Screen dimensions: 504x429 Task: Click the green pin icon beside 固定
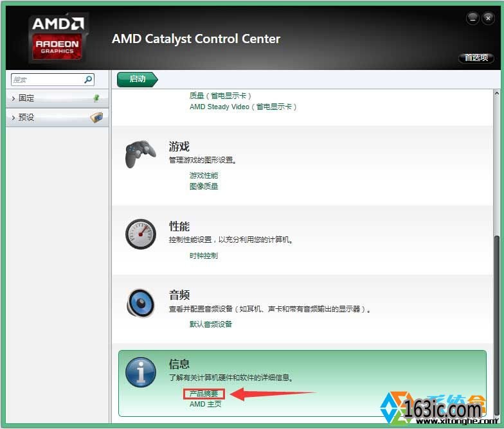coord(96,98)
